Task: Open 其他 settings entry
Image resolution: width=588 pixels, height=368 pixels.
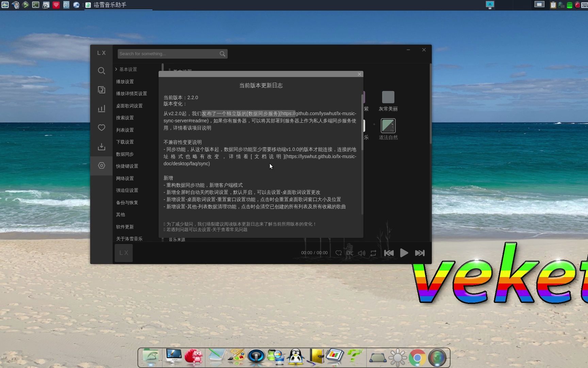Action: click(120, 214)
